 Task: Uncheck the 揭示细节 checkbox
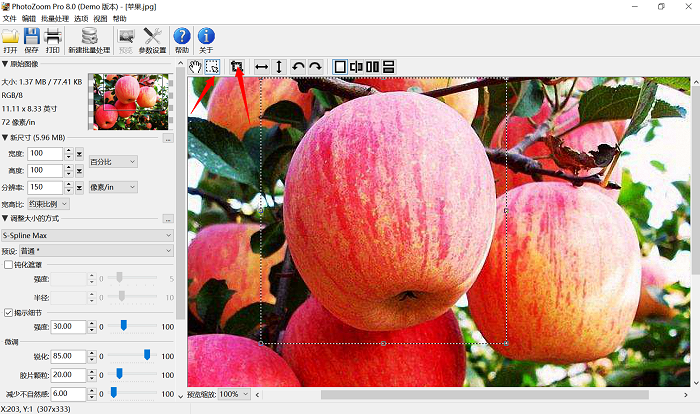pyautogui.click(x=9, y=312)
